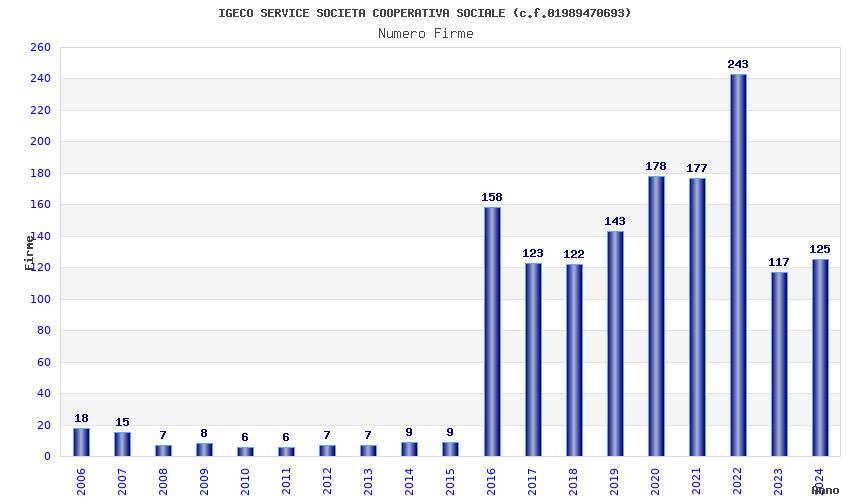Click x-axis year label 2019
The width and height of the screenshot is (850, 500).
point(614,482)
